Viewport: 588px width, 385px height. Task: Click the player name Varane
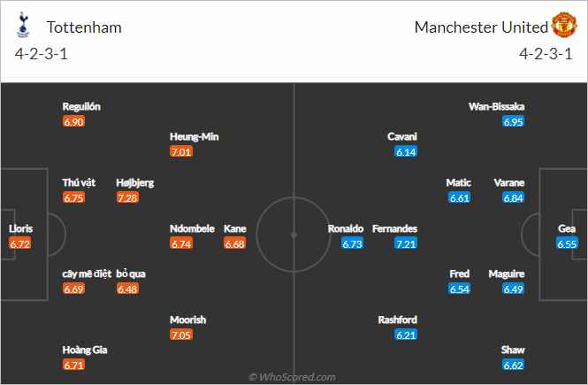click(x=509, y=182)
